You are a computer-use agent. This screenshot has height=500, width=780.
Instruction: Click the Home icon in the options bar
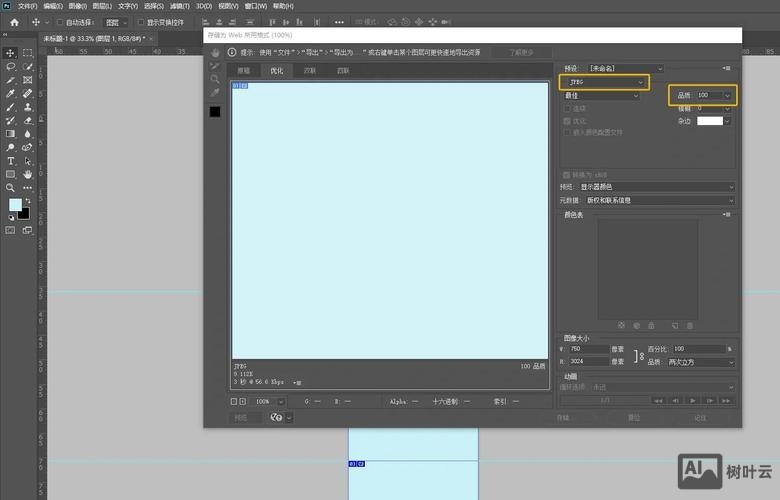tap(14, 21)
